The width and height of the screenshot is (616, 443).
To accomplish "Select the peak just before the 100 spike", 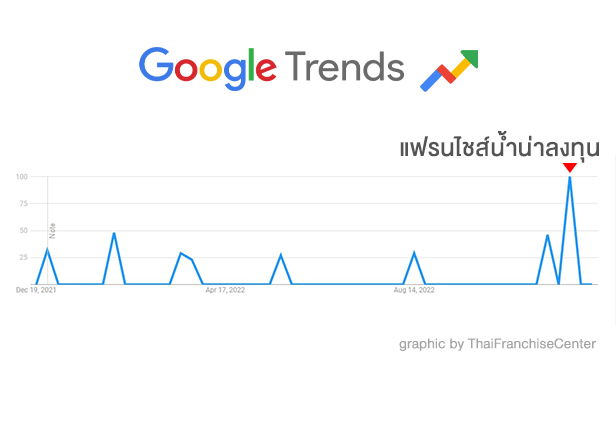I will pos(547,236).
